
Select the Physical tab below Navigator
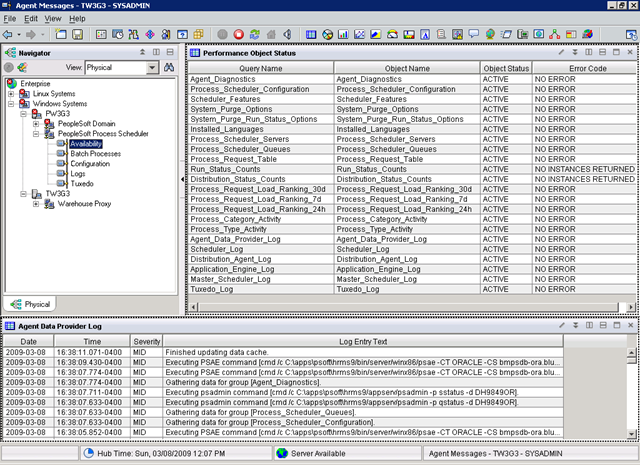(x=30, y=304)
